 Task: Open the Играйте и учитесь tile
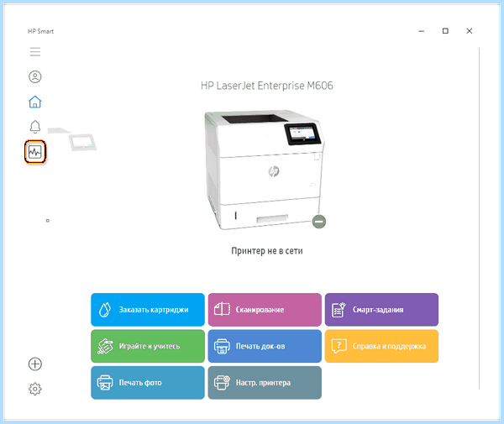click(x=148, y=346)
